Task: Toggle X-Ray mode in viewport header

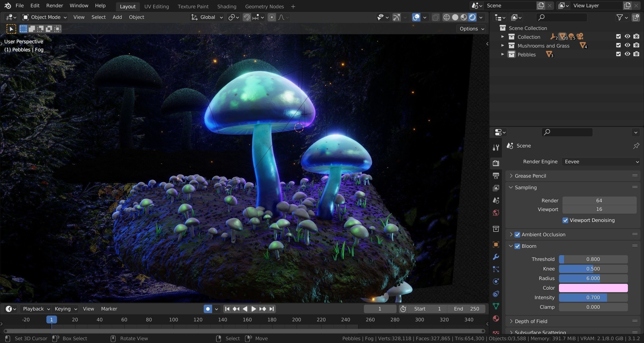Action: pyautogui.click(x=436, y=17)
